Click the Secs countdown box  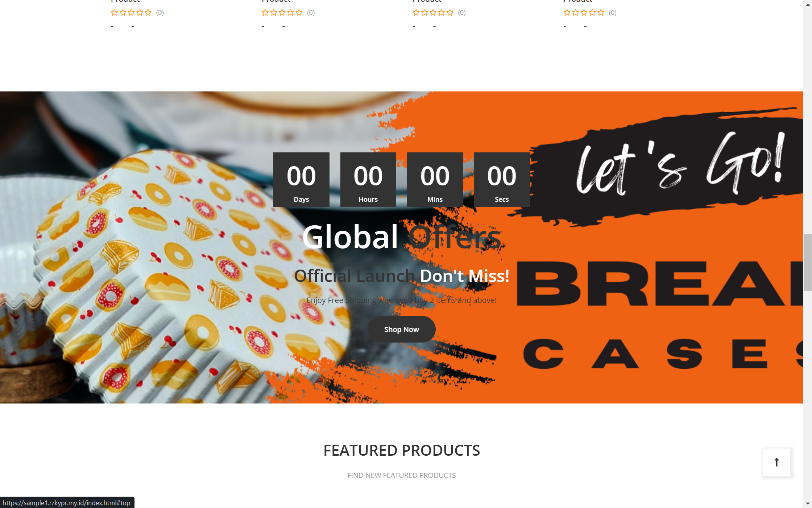(502, 180)
